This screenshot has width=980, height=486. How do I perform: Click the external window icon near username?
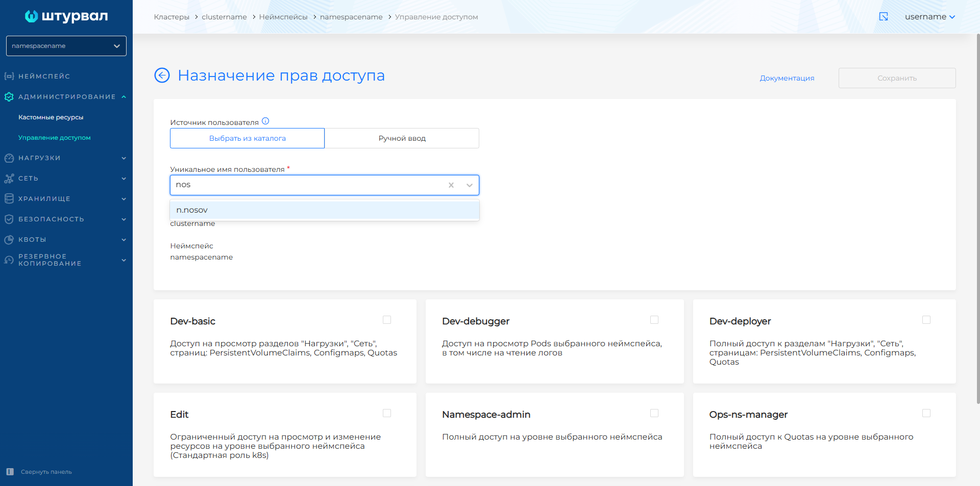point(884,17)
